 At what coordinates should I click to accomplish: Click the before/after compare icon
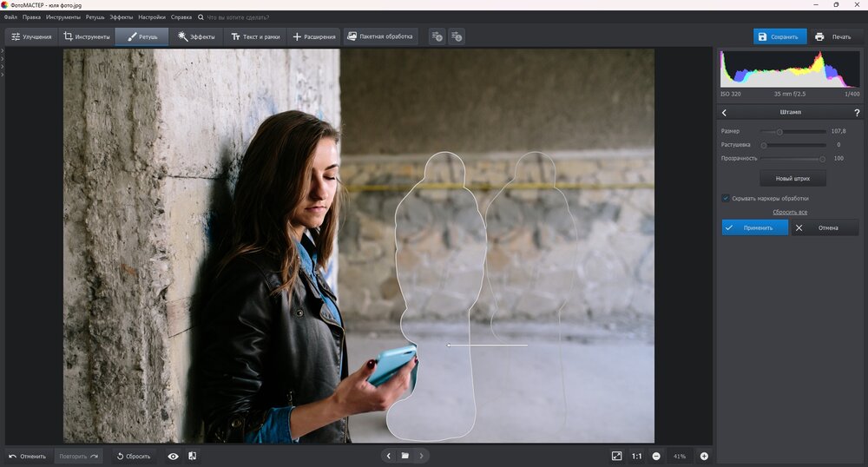pyautogui.click(x=192, y=456)
